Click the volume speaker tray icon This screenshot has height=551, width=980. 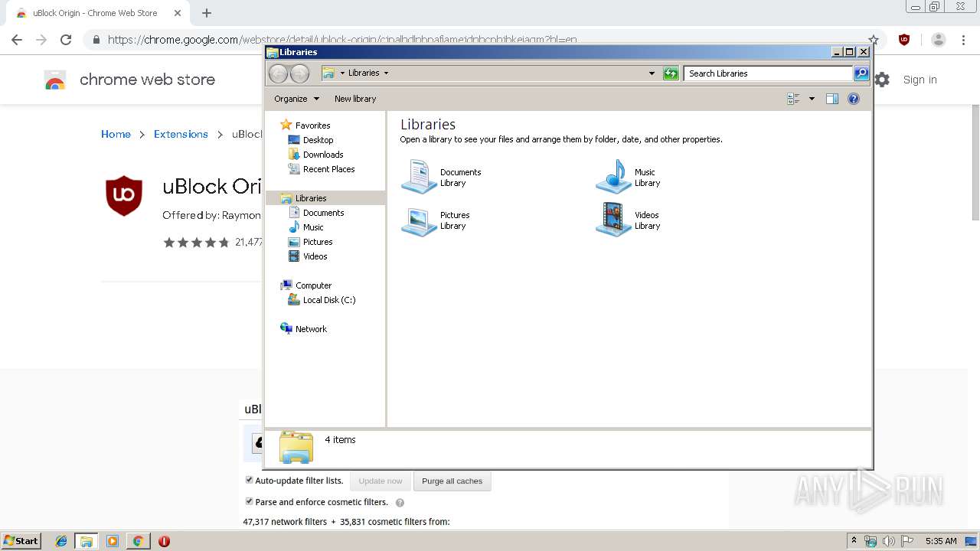pos(889,541)
